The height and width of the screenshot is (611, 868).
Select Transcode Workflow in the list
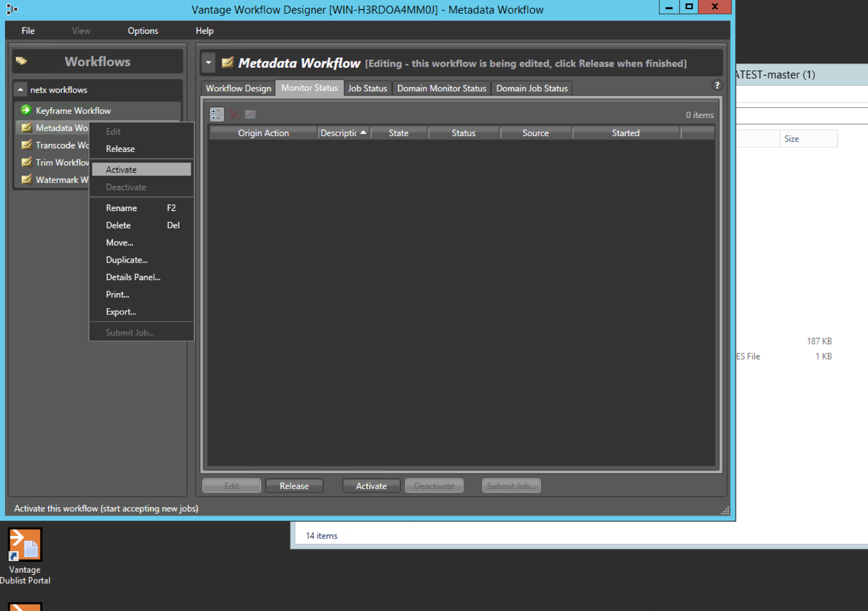[53, 145]
